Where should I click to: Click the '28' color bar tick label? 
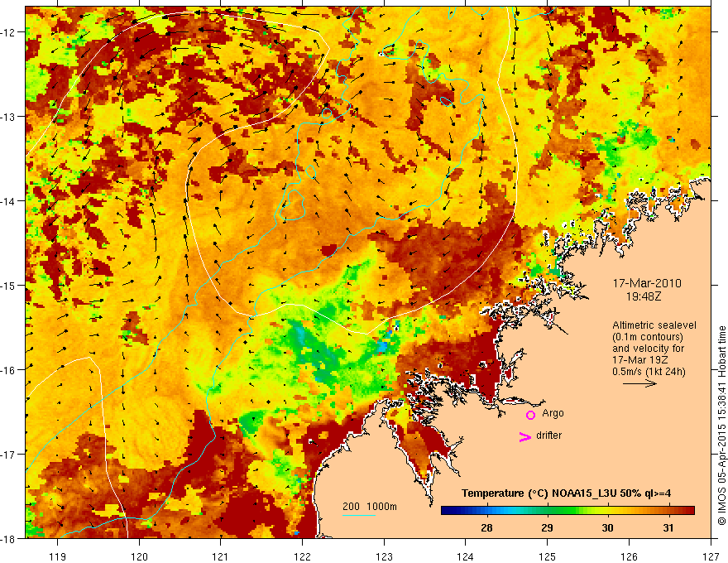(486, 527)
